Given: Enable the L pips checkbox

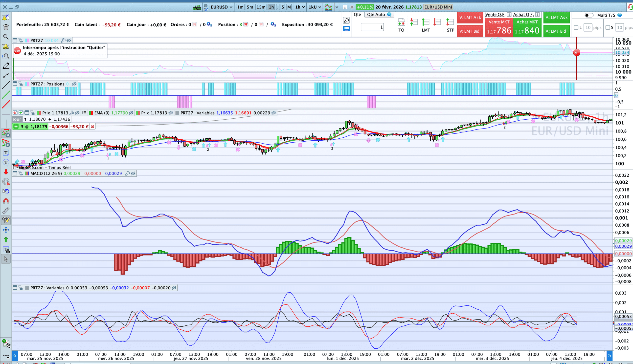Looking at the screenshot, I should coord(576,27).
